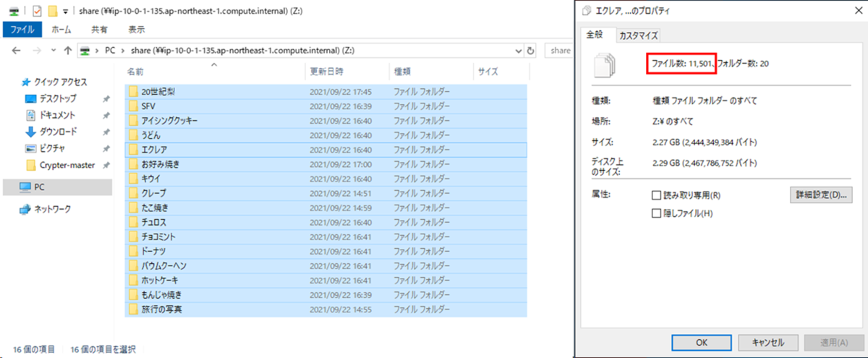
Task: Click the ホットケーキ folder icon
Action: (133, 280)
